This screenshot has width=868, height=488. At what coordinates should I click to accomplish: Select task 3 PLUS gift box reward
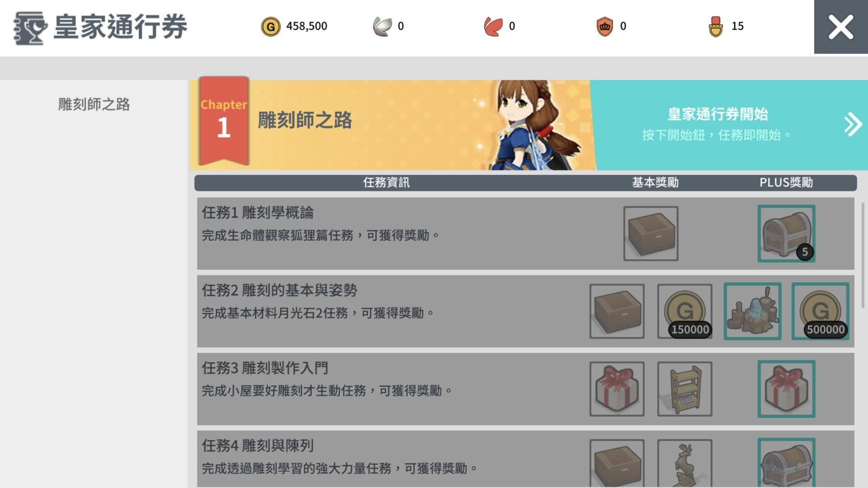tap(786, 389)
